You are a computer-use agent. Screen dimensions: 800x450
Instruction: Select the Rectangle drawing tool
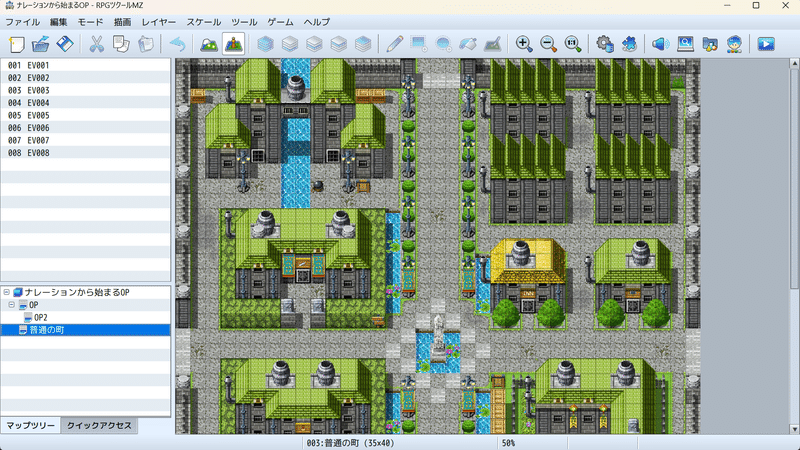pos(419,44)
